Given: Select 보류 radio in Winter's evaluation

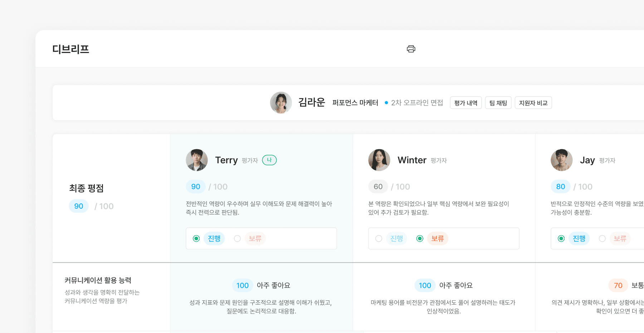Looking at the screenshot, I should 420,238.
